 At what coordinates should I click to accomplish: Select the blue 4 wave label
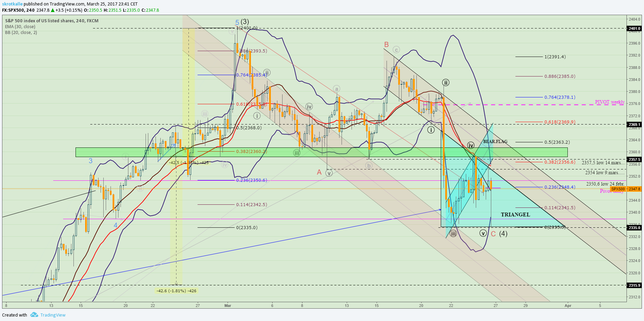tap(116, 225)
